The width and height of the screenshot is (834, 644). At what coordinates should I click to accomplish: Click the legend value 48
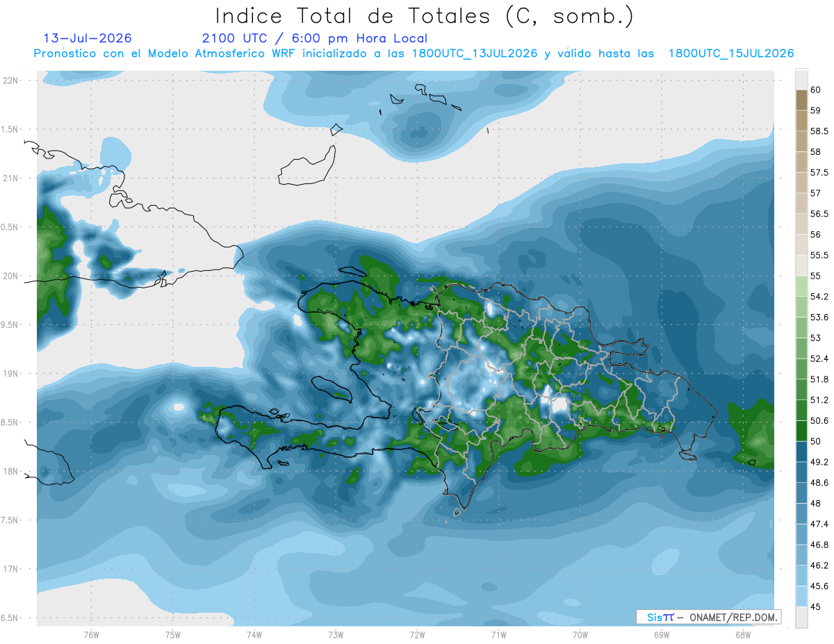816,504
